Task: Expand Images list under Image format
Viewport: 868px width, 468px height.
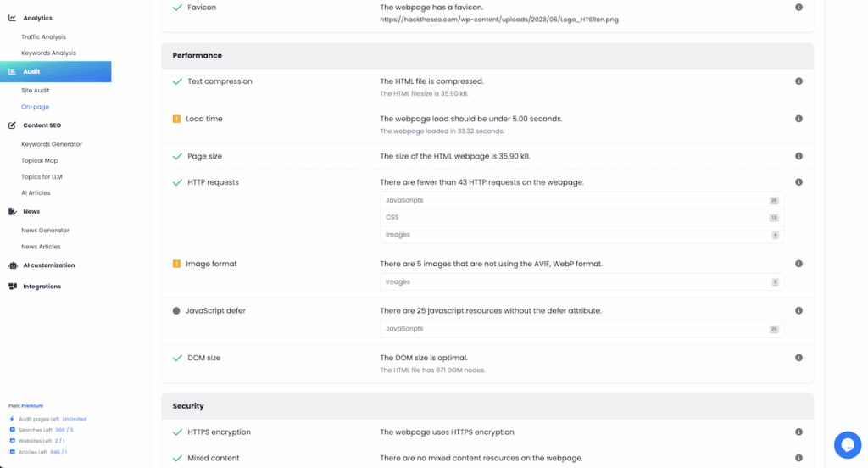Action: coord(581,282)
